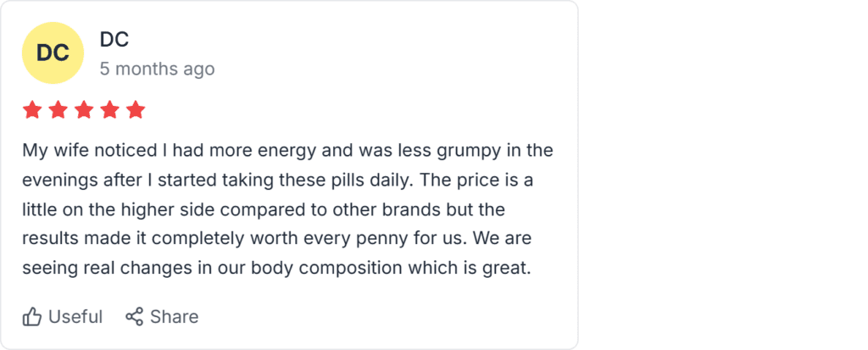Select the fourth red rating star
This screenshot has width=868, height=350.
110,110
